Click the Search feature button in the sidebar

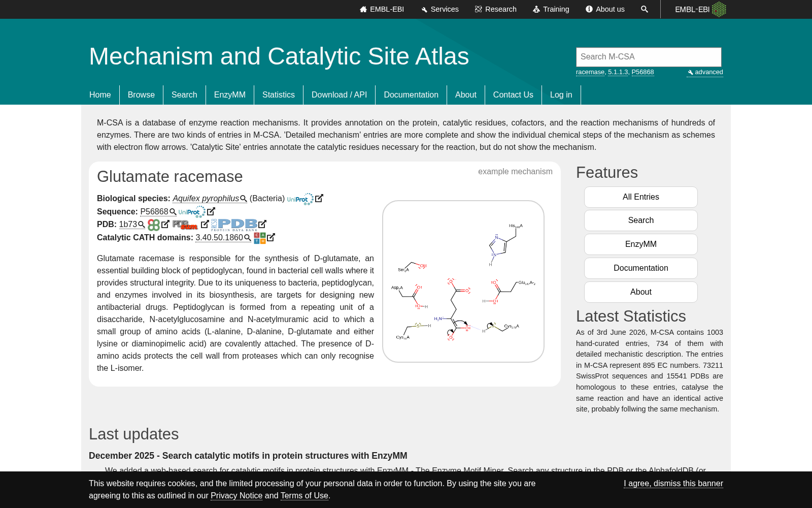pos(641,220)
